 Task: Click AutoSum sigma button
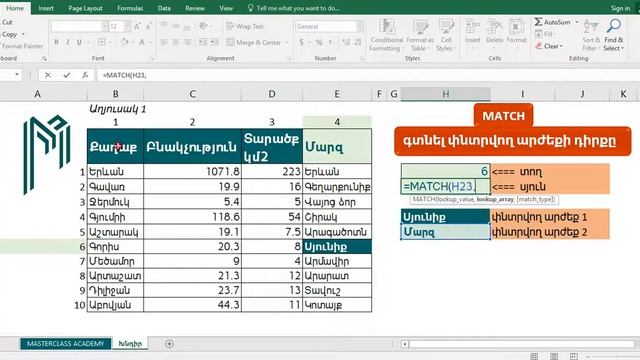click(552, 22)
